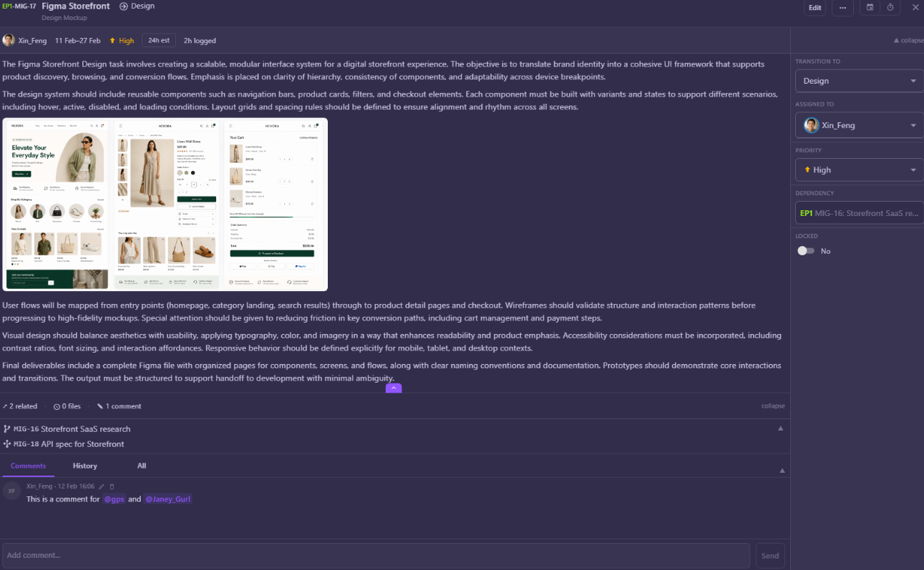Click the files icon next to 0 files
This screenshot has height=570, width=924.
pyautogui.click(x=55, y=406)
